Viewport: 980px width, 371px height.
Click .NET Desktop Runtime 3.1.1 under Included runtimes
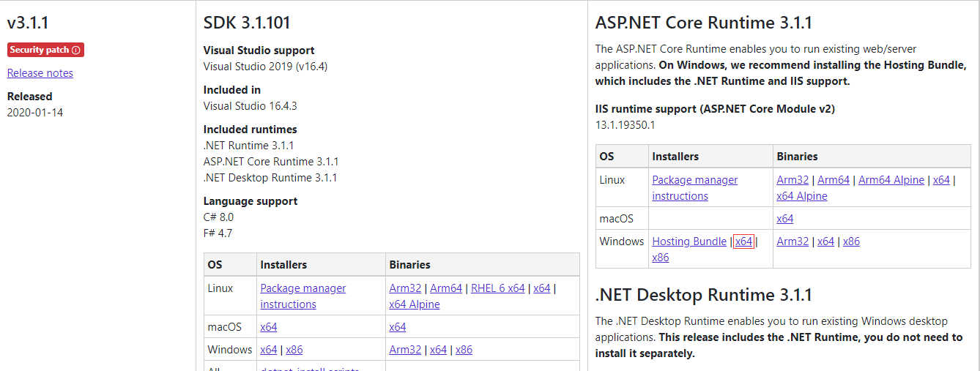pos(270,178)
